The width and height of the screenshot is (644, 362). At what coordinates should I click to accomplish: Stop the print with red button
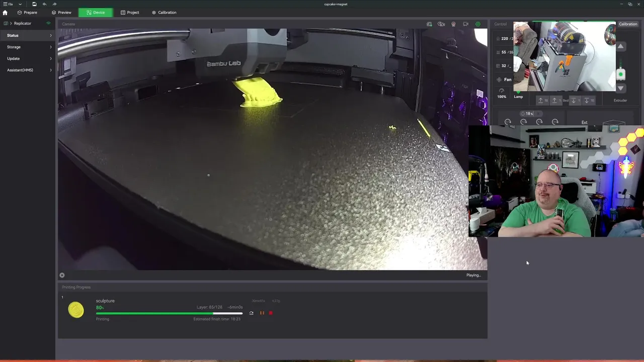(x=271, y=313)
